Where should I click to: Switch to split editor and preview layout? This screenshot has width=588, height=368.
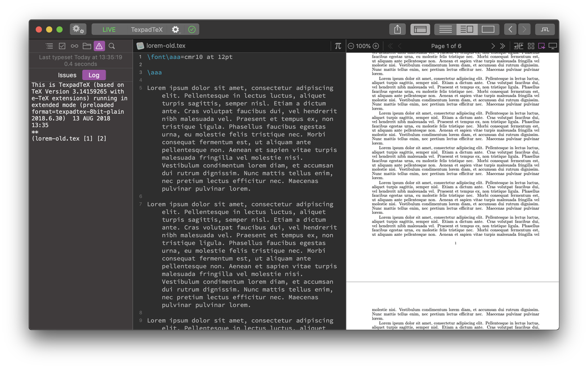pos(467,29)
